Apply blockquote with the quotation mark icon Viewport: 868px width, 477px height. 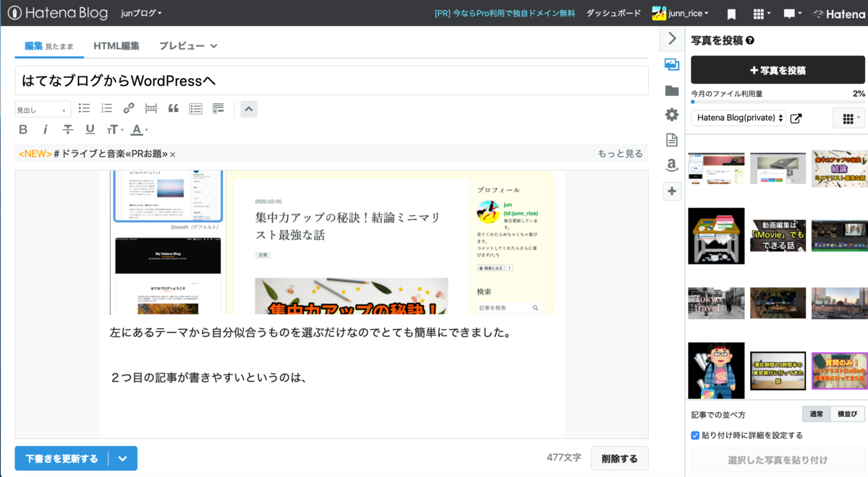pyautogui.click(x=174, y=108)
